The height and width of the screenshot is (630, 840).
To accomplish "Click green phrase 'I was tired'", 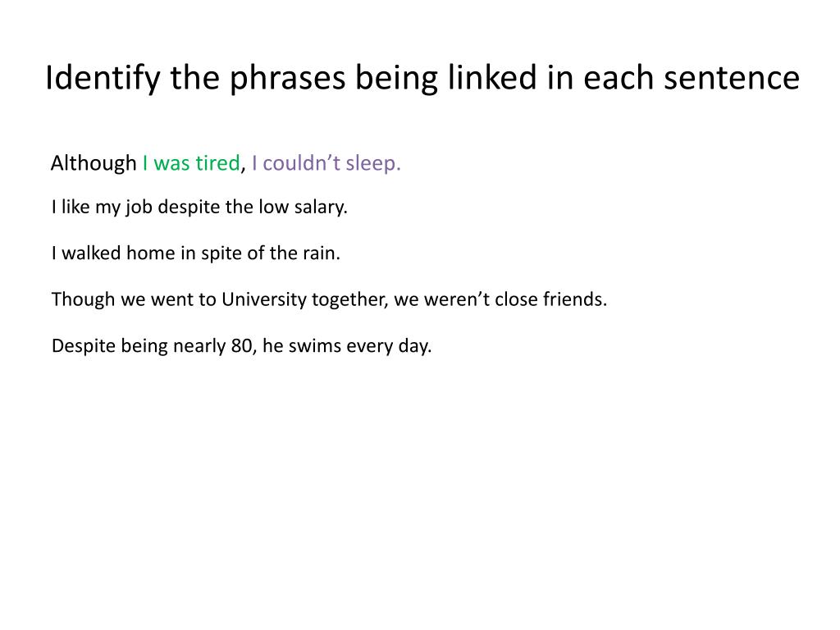I will tap(191, 163).
